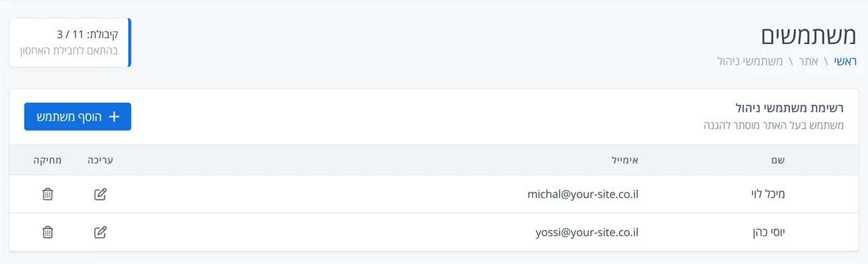Viewport: 868px width, 264px height.
Task: Click the משתמשי ניהול breadcrumb
Action: pos(749,61)
